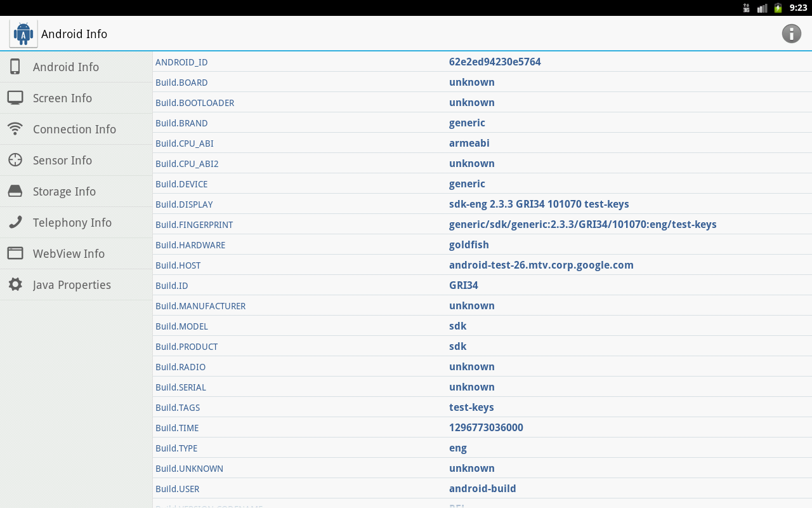Viewport: 812px width, 508px height.
Task: Click the signal strength icon in status bar
Action: coord(763,8)
